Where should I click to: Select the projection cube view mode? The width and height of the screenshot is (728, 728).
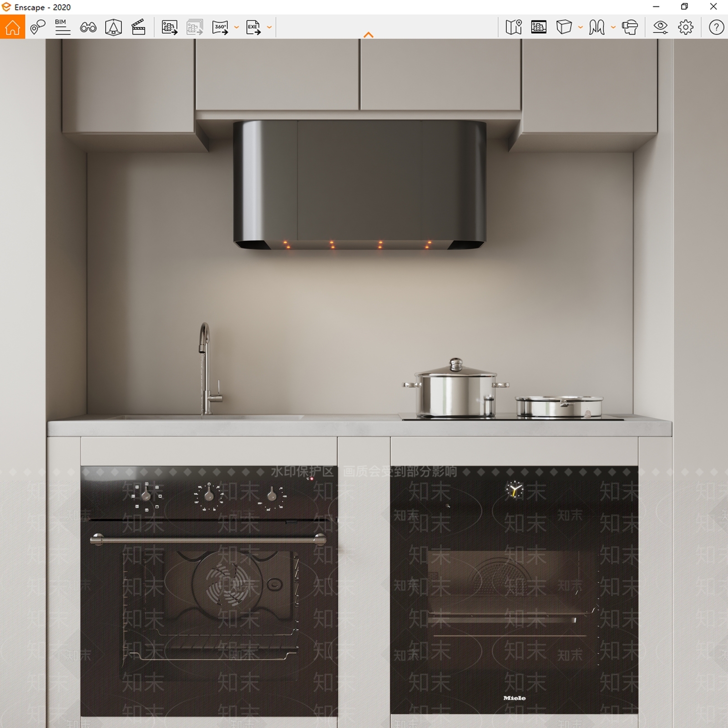click(x=564, y=27)
